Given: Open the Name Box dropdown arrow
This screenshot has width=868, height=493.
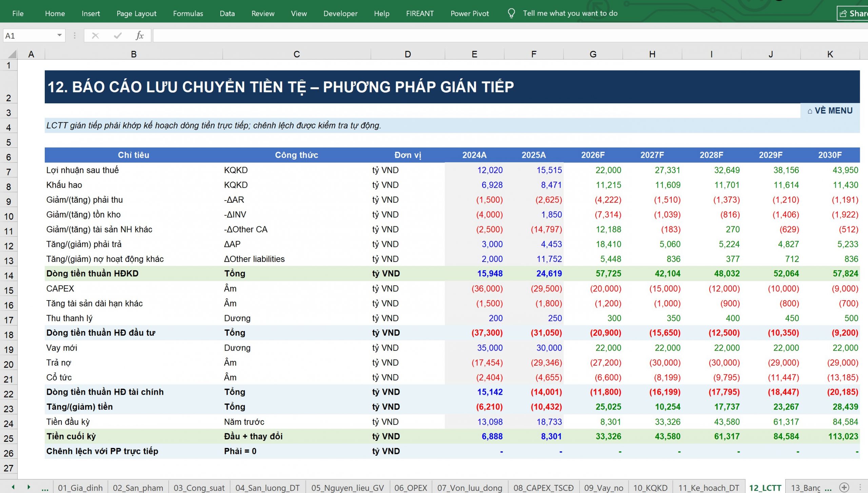Looking at the screenshot, I should (59, 35).
